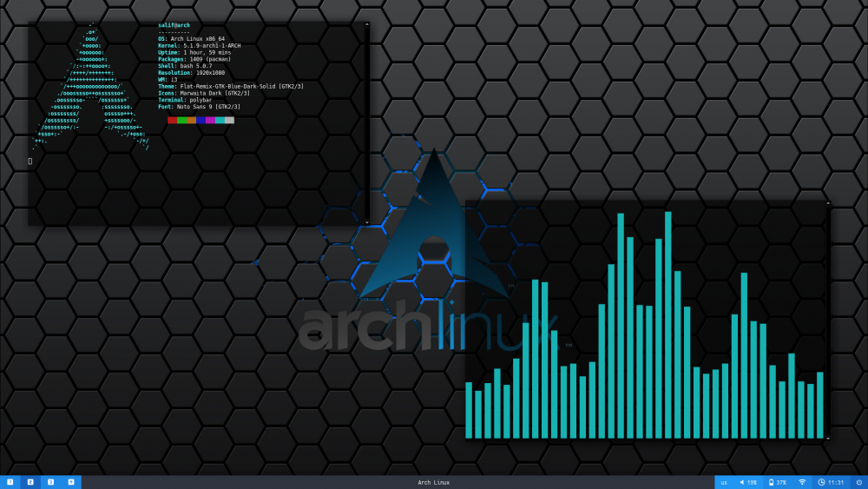
Task: Click the blue color block in neofetch
Action: point(201,120)
